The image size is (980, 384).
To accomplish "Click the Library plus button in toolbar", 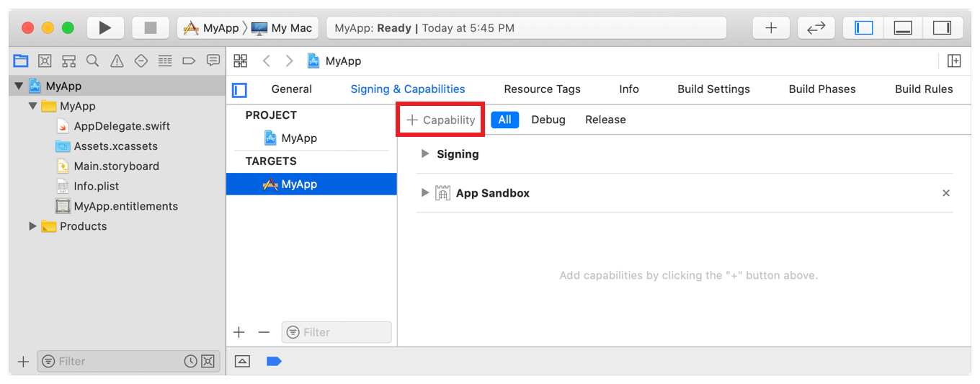I will click(x=771, y=28).
